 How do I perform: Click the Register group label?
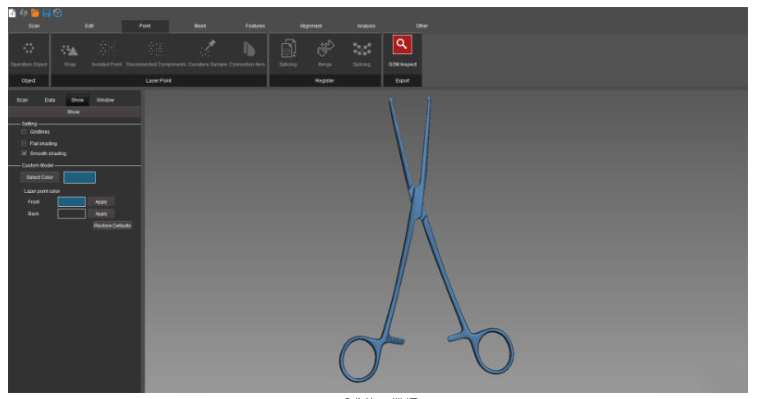324,81
